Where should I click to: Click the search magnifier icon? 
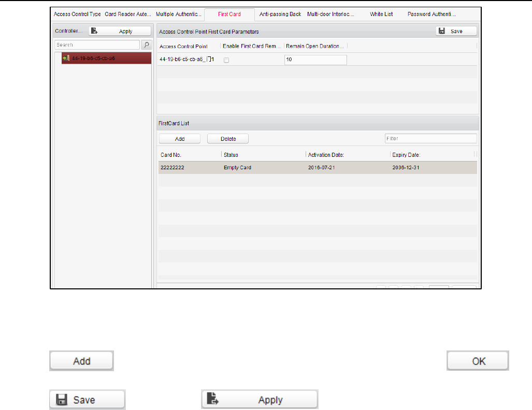click(x=147, y=45)
